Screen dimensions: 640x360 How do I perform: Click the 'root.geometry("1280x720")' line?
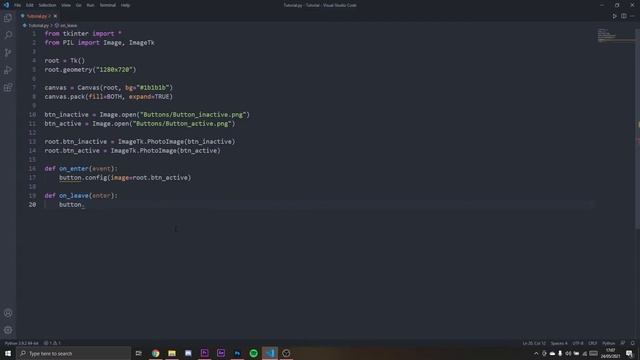[x=90, y=70]
